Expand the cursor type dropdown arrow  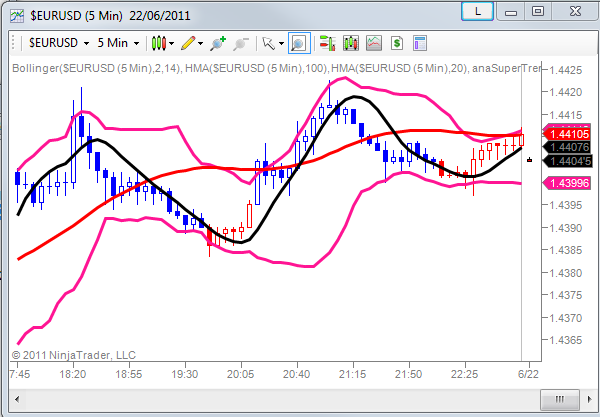[x=282, y=44]
